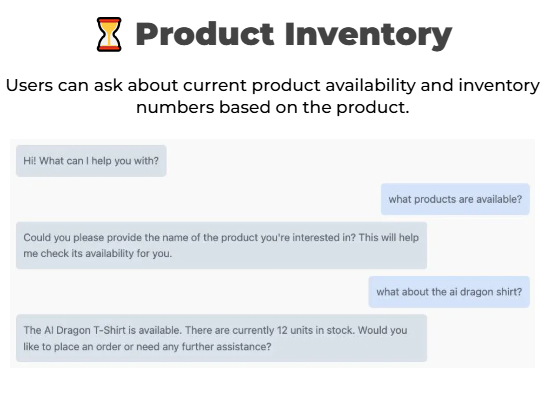This screenshot has height=417, width=549.
Task: Select the "Users can ask about current" description line
Action: pos(273,85)
